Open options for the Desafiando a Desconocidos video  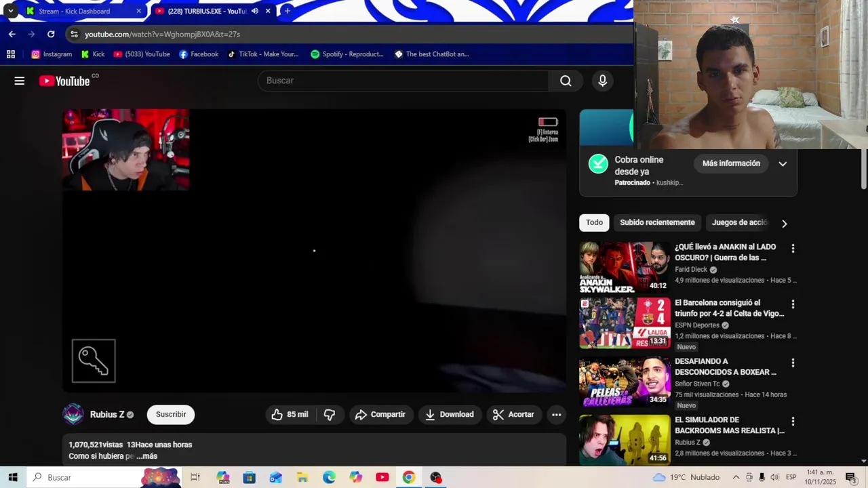pyautogui.click(x=793, y=363)
